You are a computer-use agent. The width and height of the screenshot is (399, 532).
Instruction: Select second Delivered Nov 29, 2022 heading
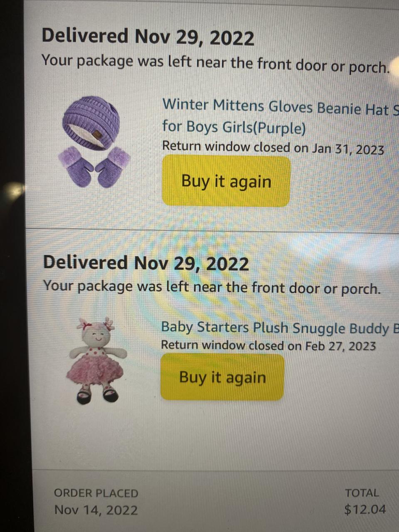click(146, 263)
